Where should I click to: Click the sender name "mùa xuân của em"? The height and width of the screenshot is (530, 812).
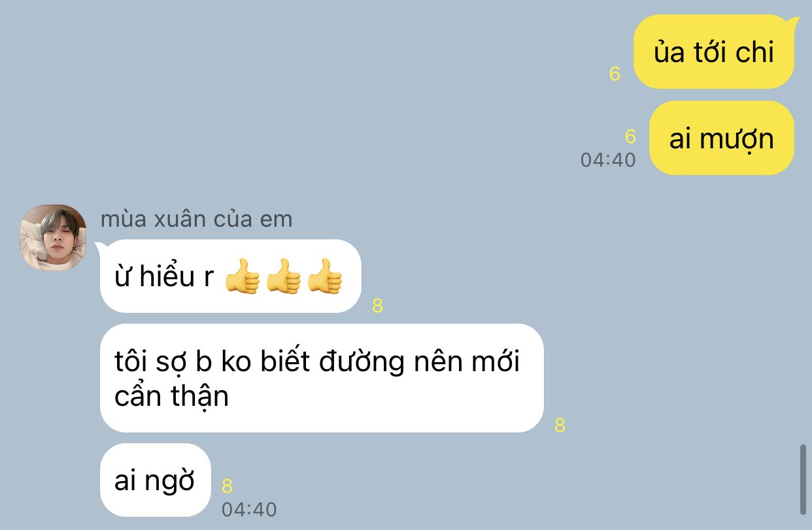(x=196, y=219)
